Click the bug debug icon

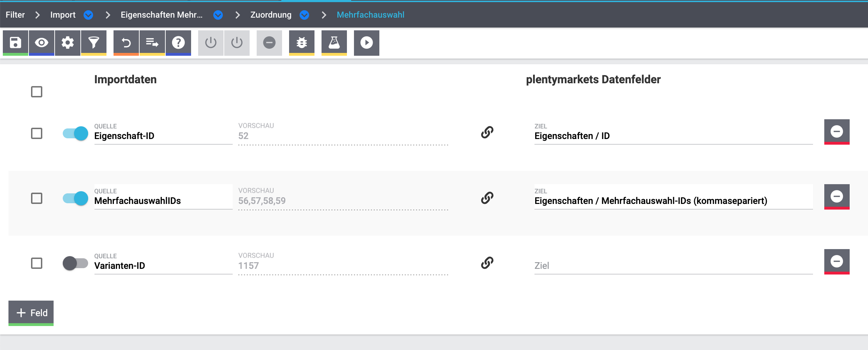[x=302, y=43]
